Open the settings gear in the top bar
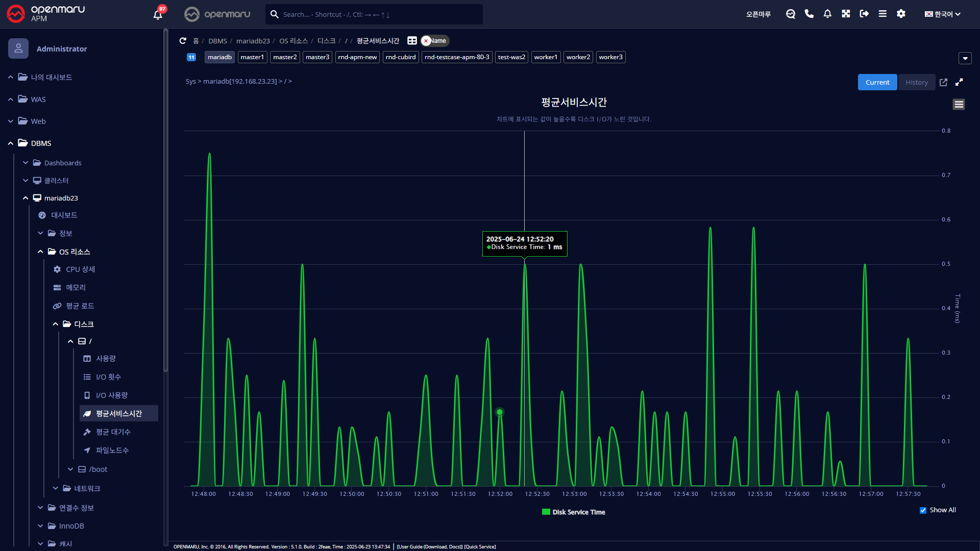Screen dimensions: 980x551 coord(901,14)
